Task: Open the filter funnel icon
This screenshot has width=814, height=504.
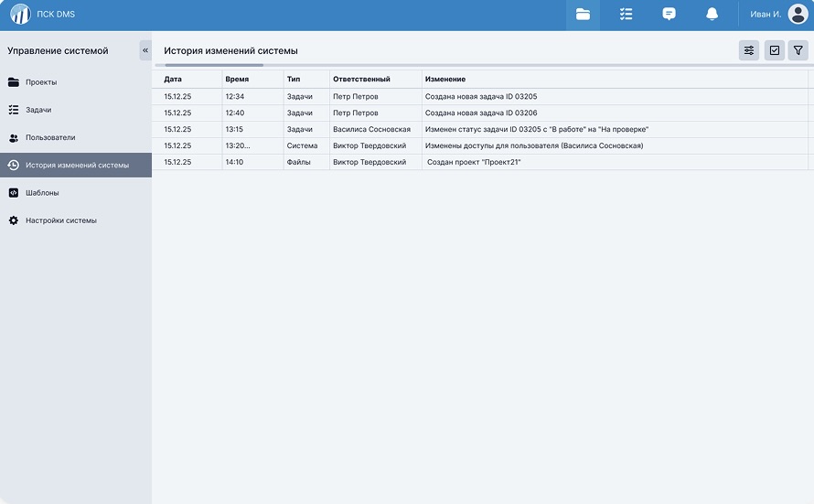Action: click(798, 50)
